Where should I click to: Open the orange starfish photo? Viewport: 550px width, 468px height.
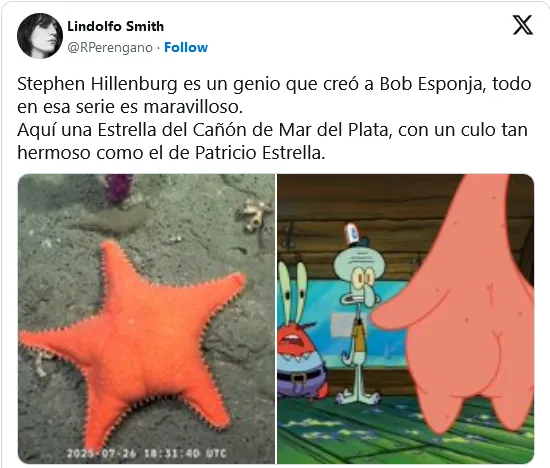[146, 319]
